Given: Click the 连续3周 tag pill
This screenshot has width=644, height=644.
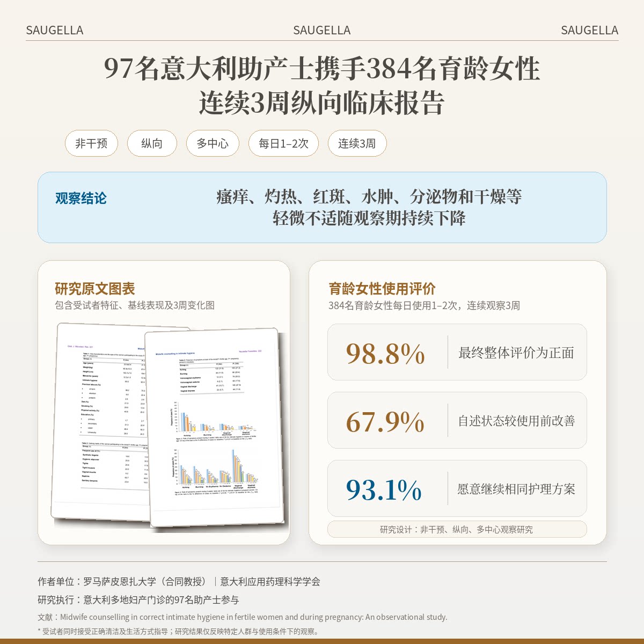Looking at the screenshot, I should tap(357, 143).
